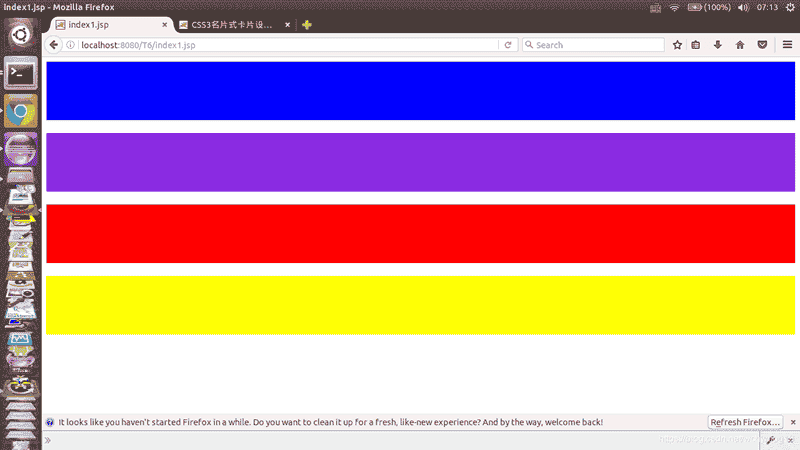Reload the page with the refresh icon
Screen dimensions: 800x450
pos(508,45)
